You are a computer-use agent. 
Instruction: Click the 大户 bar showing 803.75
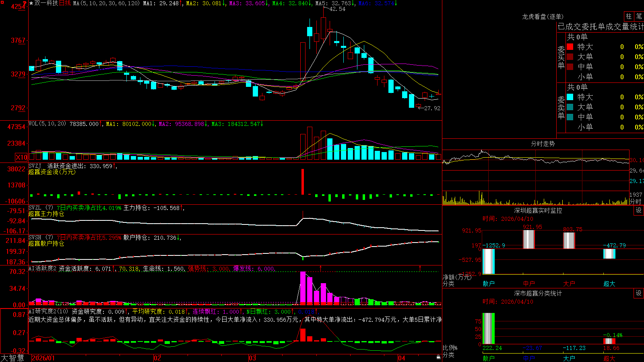(569, 241)
